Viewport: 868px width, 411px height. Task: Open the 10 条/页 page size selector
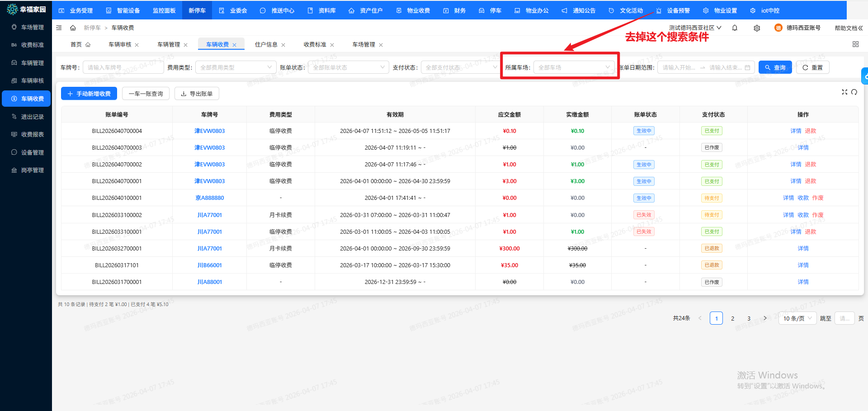[797, 318]
